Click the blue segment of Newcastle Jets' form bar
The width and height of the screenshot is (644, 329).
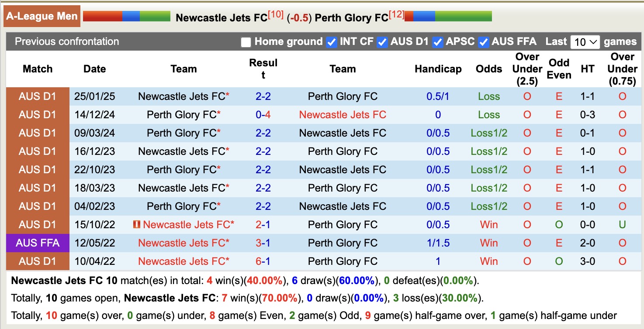pos(131,16)
